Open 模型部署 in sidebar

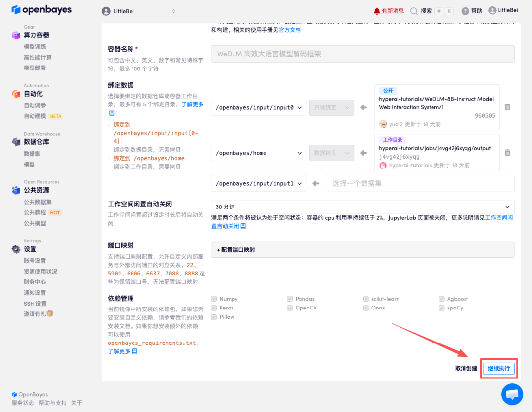click(x=35, y=68)
